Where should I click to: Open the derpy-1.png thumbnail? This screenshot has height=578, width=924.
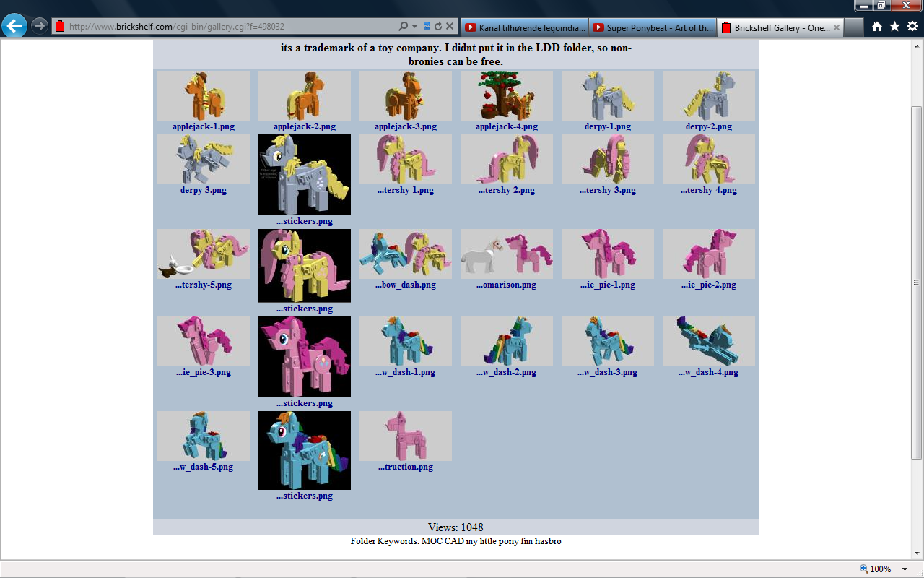tap(608, 95)
